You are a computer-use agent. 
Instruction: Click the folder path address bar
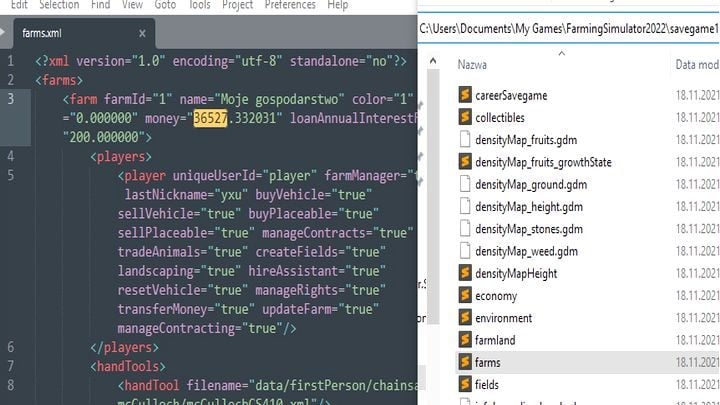pyautogui.click(x=570, y=25)
